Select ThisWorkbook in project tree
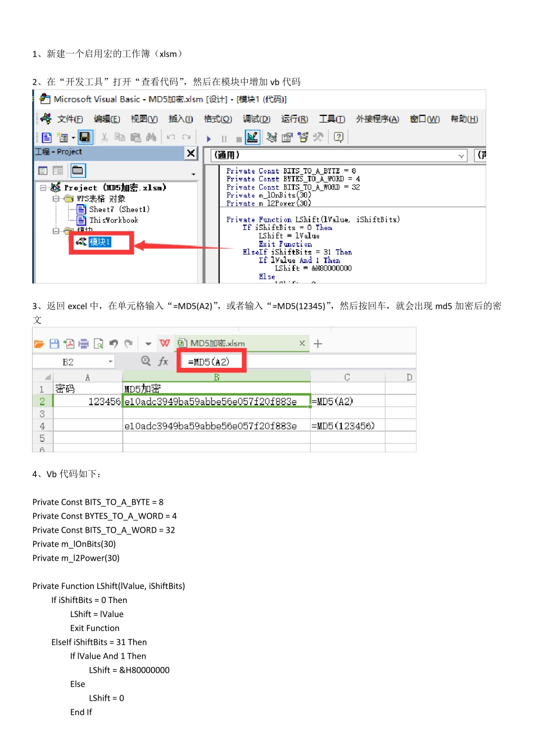The height and width of the screenshot is (756, 534). (x=107, y=220)
